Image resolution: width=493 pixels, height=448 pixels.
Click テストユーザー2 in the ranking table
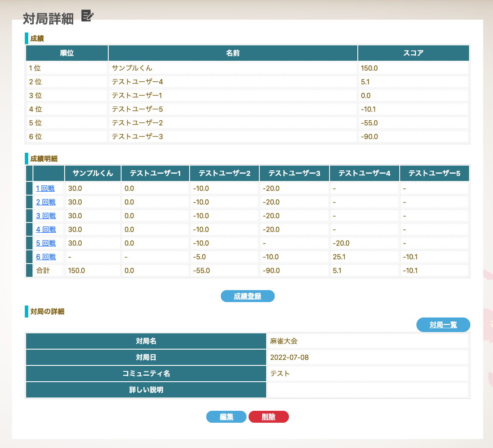click(x=137, y=123)
